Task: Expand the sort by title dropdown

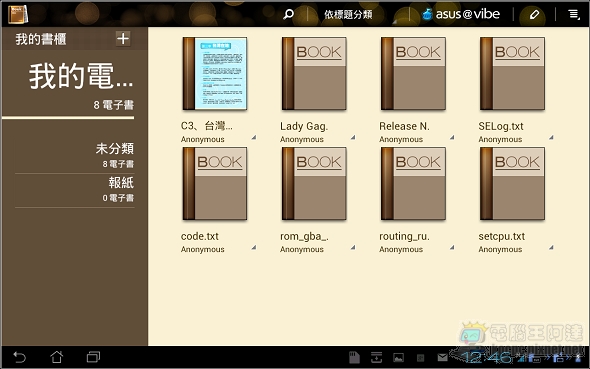Action: 349,15
